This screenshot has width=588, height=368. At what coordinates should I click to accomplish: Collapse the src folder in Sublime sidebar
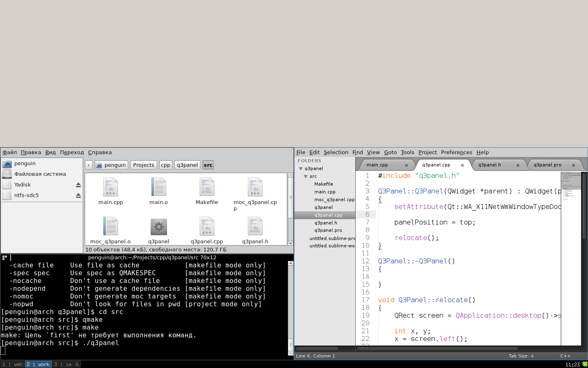click(x=306, y=177)
